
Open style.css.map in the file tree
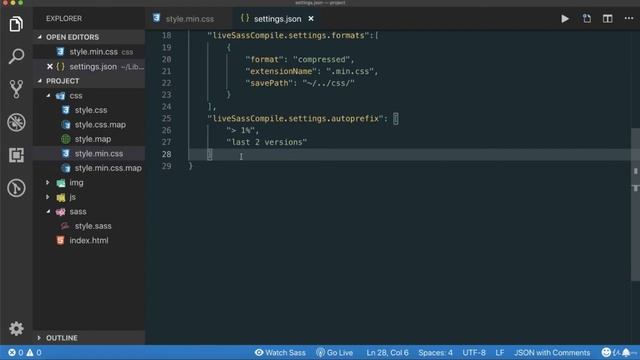point(100,124)
